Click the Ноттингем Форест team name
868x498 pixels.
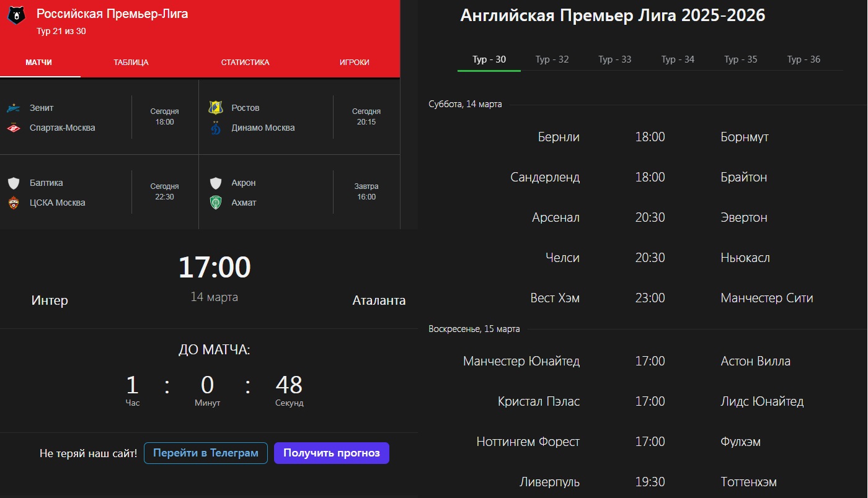pyautogui.click(x=528, y=442)
